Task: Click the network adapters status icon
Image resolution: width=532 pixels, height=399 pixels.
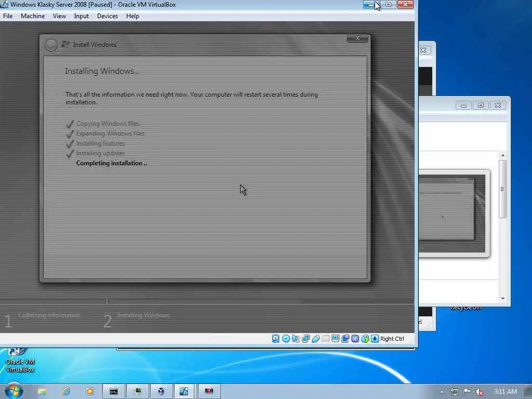Action: pos(305,338)
